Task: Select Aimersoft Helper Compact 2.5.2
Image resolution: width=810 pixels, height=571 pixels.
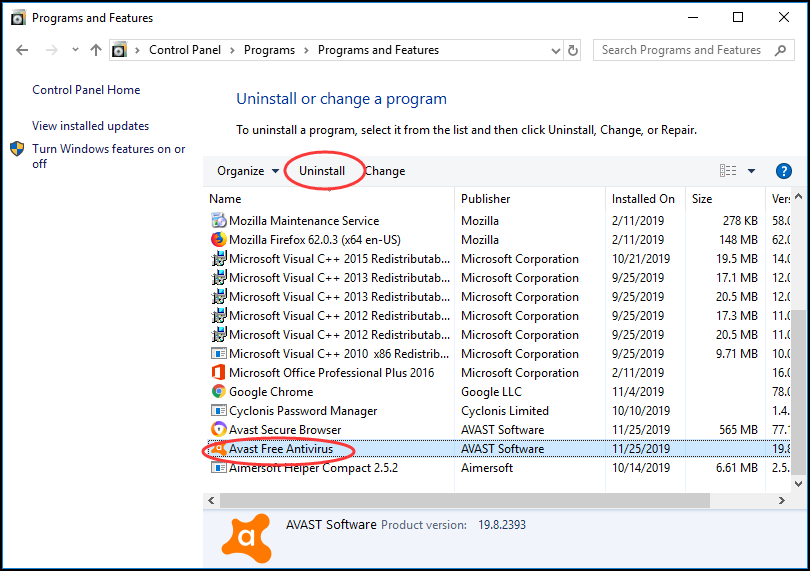Action: tap(314, 468)
